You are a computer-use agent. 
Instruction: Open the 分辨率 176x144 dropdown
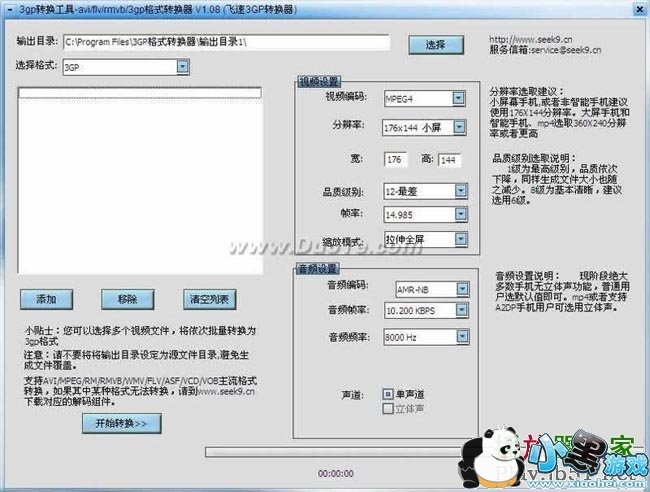(424, 128)
